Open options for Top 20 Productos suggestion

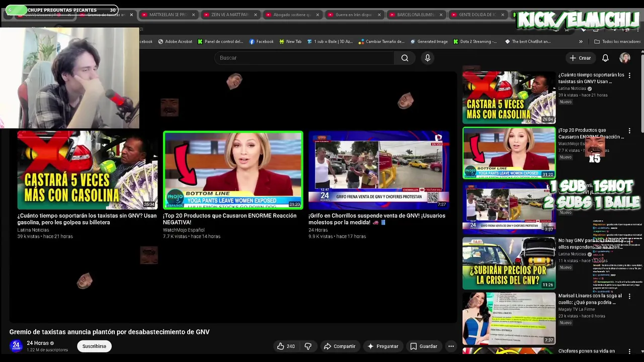pos(629,131)
